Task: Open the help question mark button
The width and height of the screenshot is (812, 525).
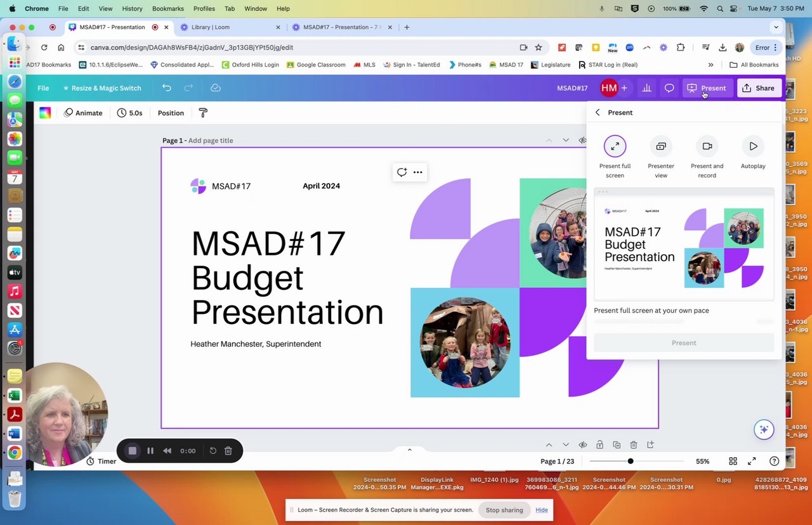Action: pos(774,461)
